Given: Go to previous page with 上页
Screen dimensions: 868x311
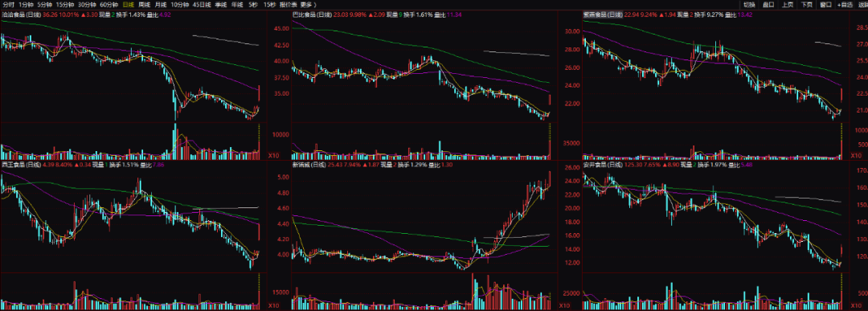Looking at the screenshot, I should [787, 5].
